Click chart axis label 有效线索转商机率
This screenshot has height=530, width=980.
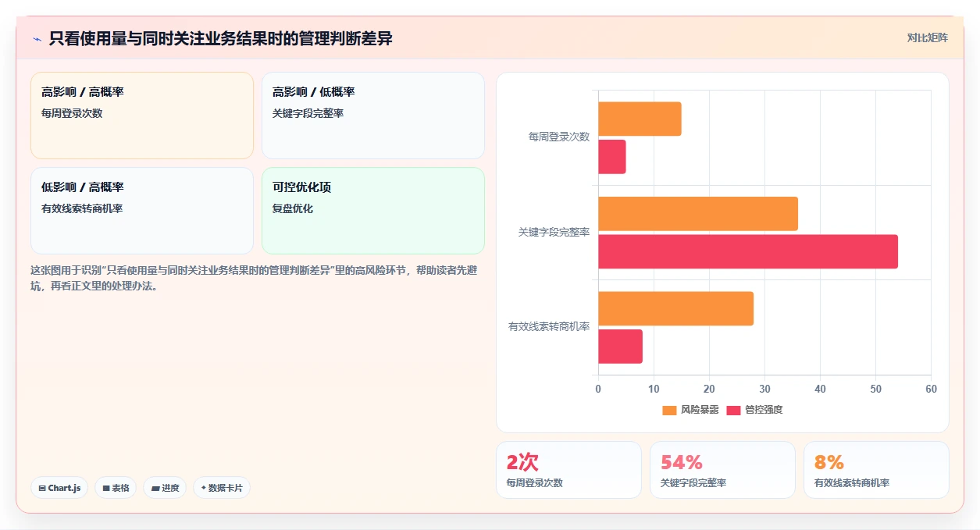[549, 327]
